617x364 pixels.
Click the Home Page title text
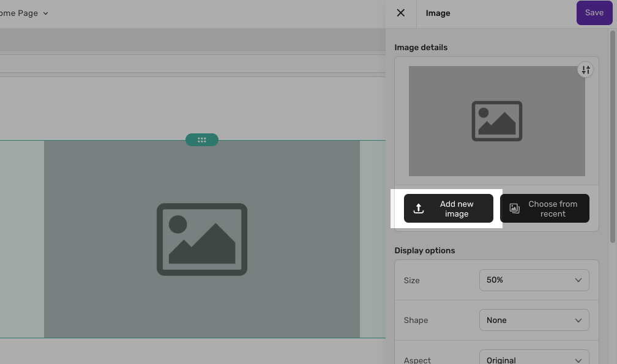coord(19,13)
